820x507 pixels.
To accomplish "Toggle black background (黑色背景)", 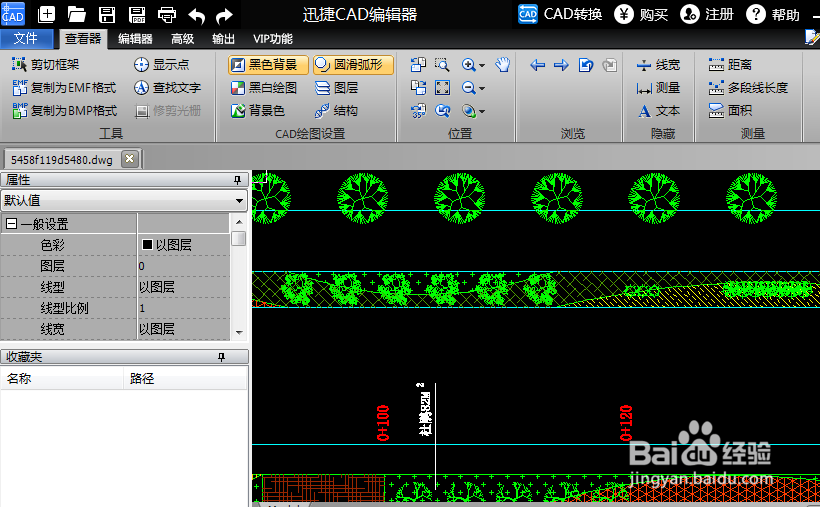I will pyautogui.click(x=268, y=64).
